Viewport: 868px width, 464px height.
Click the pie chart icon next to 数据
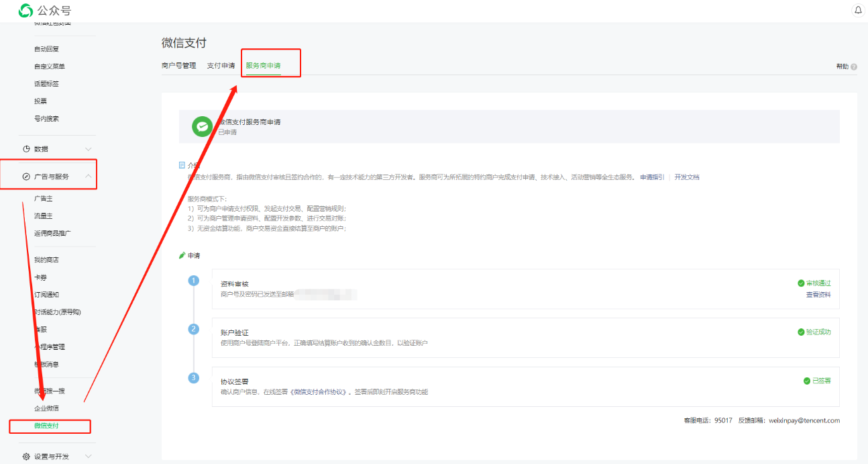tap(26, 149)
